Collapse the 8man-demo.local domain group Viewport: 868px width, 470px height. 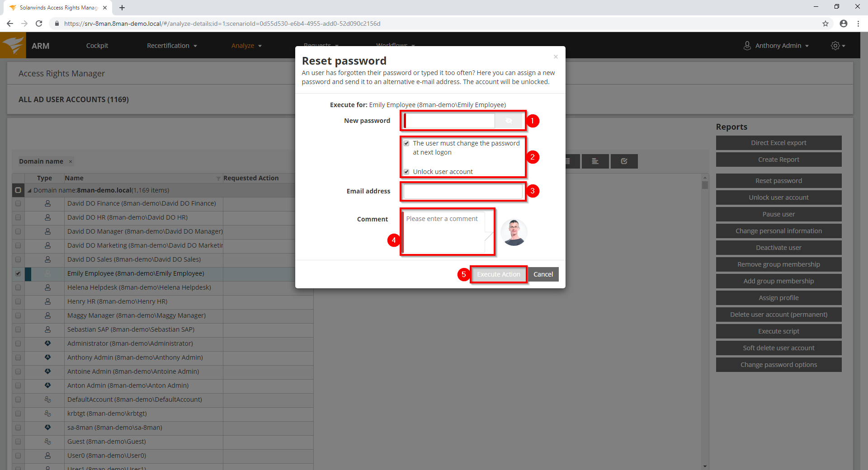coord(29,191)
